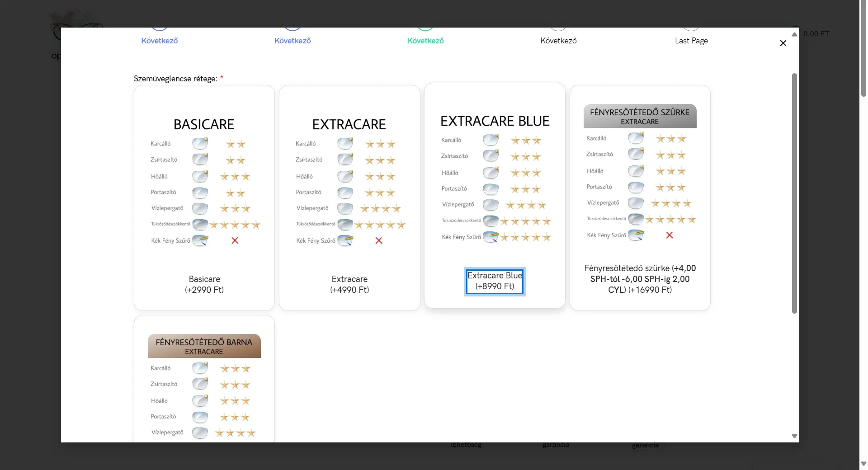Click the red X in Fényresötétedő szürke card

click(670, 235)
